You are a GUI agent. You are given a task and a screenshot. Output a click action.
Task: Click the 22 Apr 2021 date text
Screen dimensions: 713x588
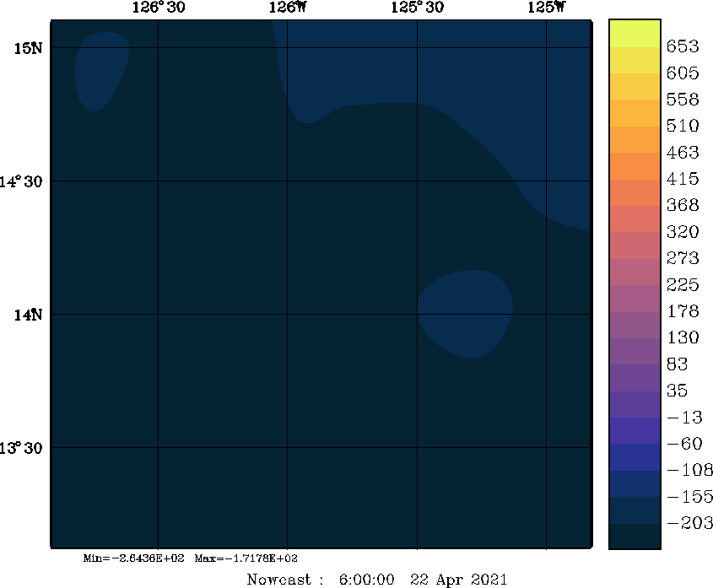[x=458, y=580]
